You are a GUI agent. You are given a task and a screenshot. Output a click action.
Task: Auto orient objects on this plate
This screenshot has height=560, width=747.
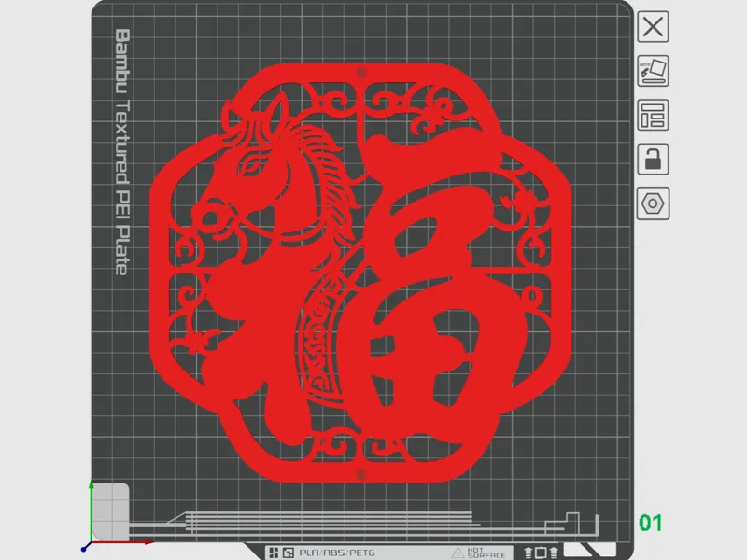(x=653, y=71)
